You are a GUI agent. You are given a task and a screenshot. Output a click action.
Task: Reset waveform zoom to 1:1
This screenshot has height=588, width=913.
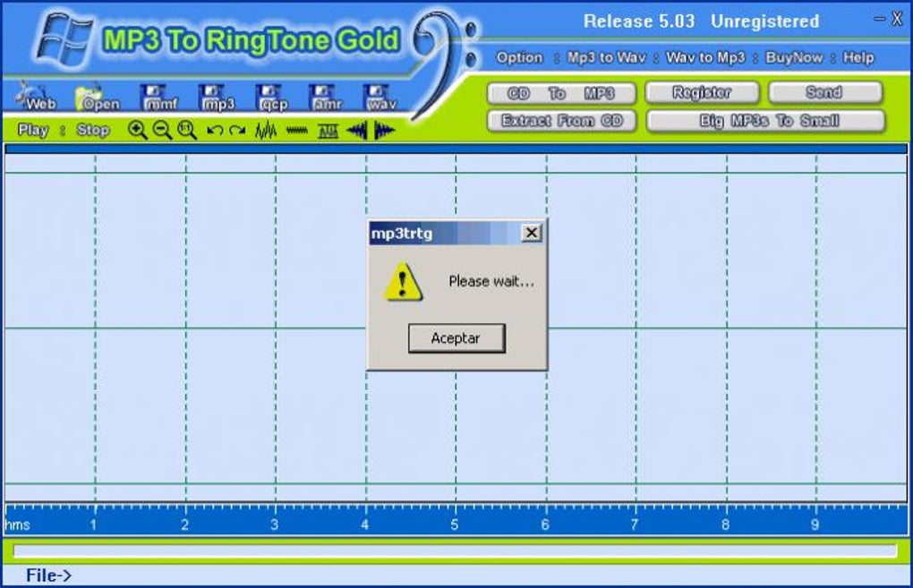pyautogui.click(x=186, y=130)
